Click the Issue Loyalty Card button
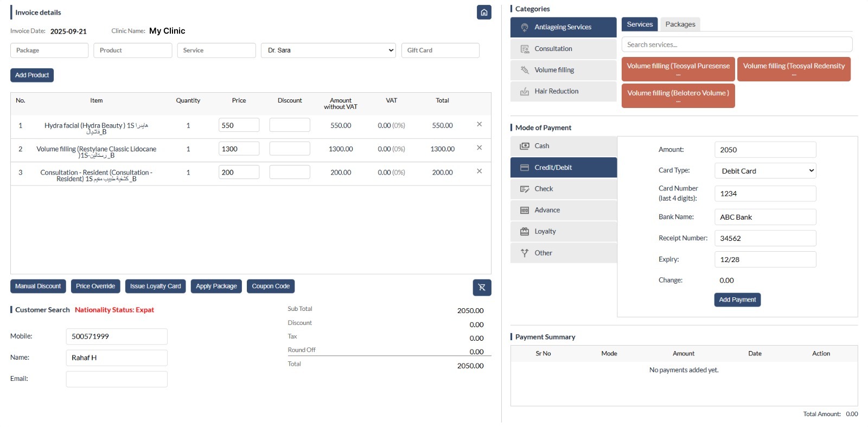The height and width of the screenshot is (427, 868). 156,286
